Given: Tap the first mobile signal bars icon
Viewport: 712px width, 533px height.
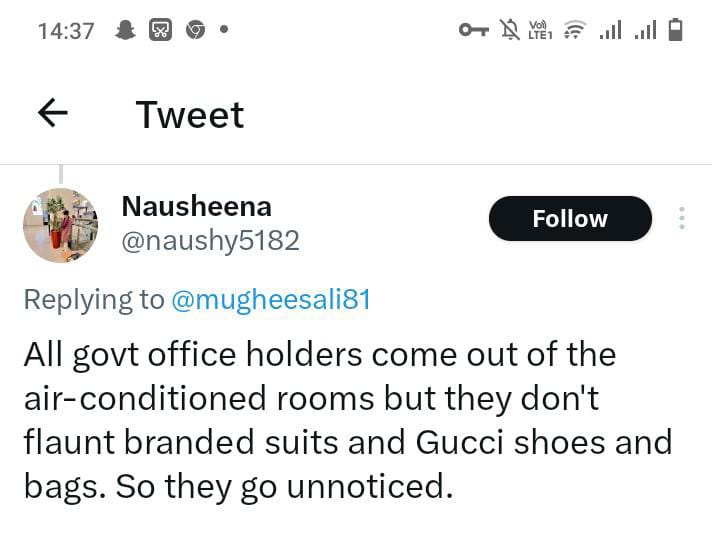Looking at the screenshot, I should [x=609, y=31].
